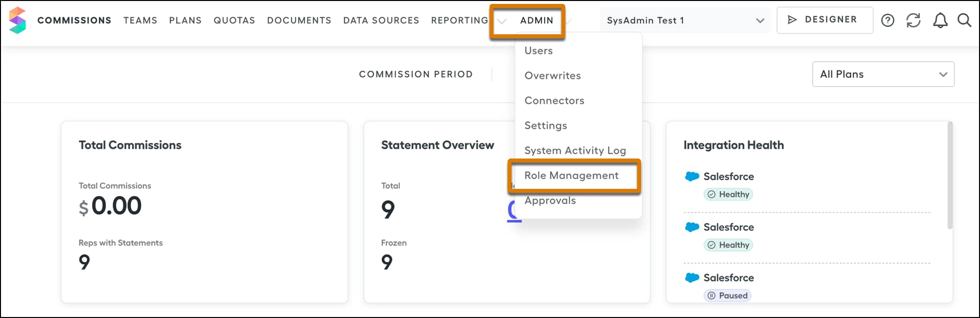The height and width of the screenshot is (318, 980).
Task: Open System Activity Log
Action: tap(575, 150)
